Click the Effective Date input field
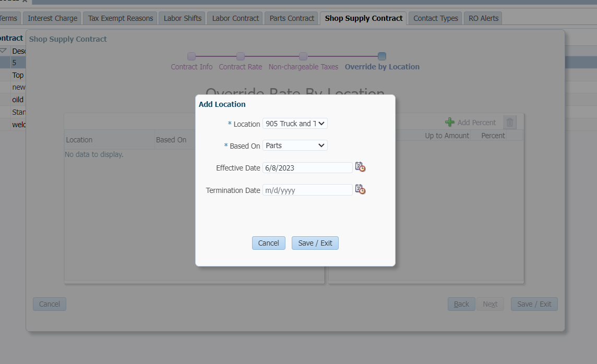Screen dimensions: 597x364 307,168
